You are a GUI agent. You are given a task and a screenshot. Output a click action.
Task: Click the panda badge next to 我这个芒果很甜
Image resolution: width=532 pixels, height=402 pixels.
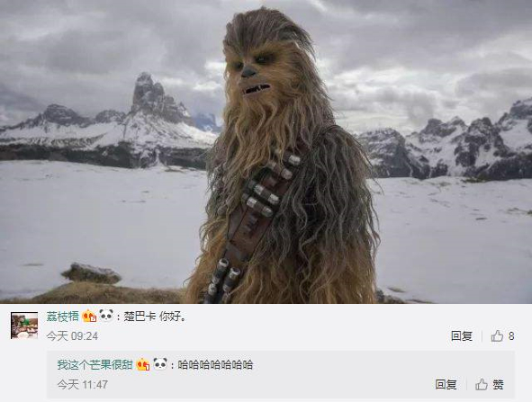(x=160, y=363)
